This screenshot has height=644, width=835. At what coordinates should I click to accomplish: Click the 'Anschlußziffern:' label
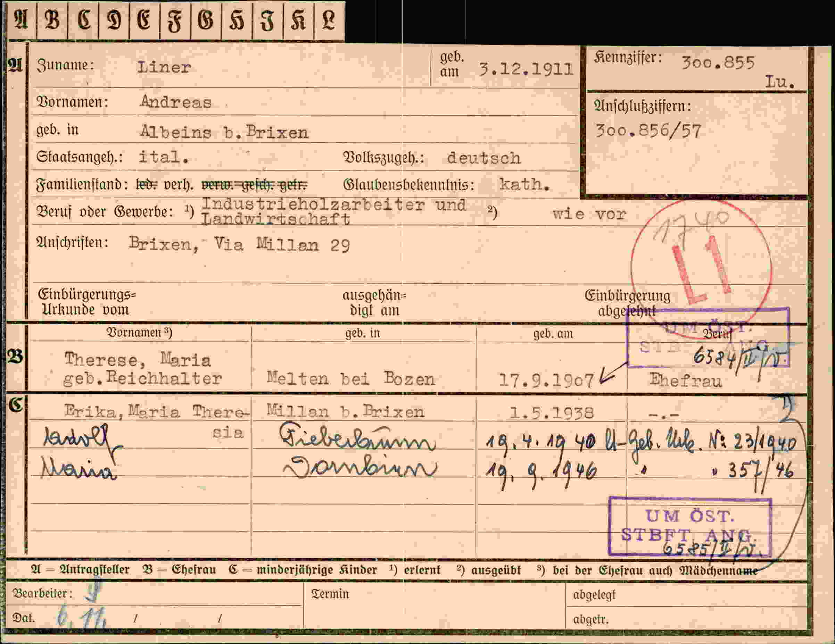[x=643, y=106]
